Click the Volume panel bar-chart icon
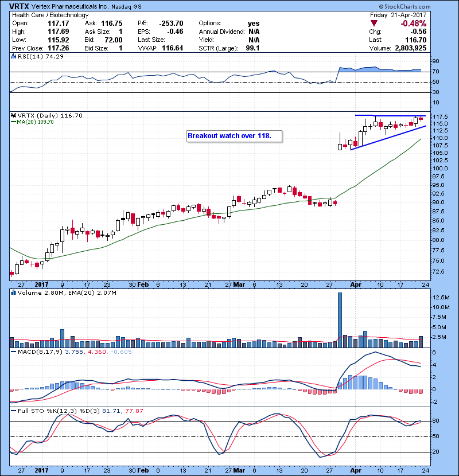 click(13, 292)
